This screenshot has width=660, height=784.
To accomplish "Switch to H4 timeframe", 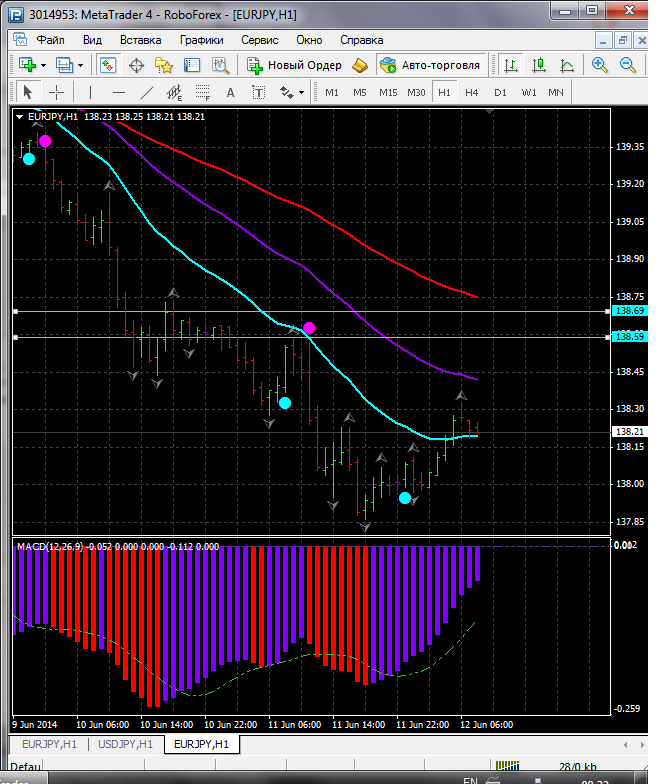I will [472, 92].
